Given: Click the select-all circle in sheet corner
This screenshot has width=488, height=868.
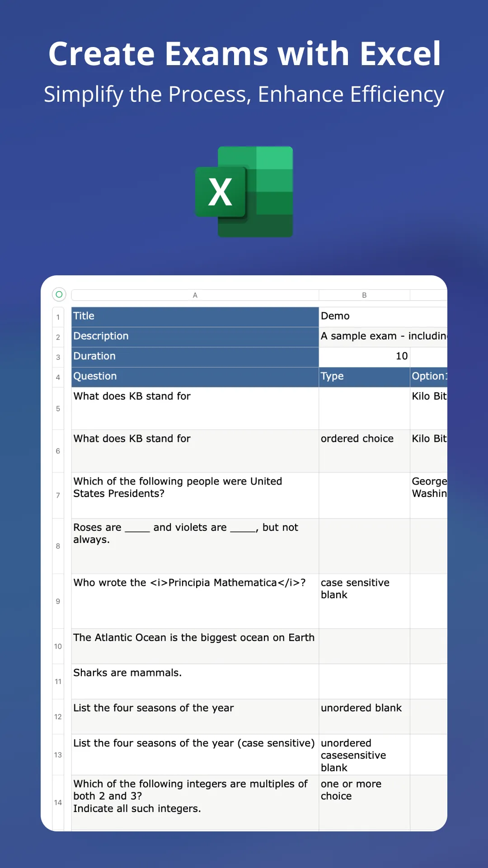Looking at the screenshot, I should [59, 294].
